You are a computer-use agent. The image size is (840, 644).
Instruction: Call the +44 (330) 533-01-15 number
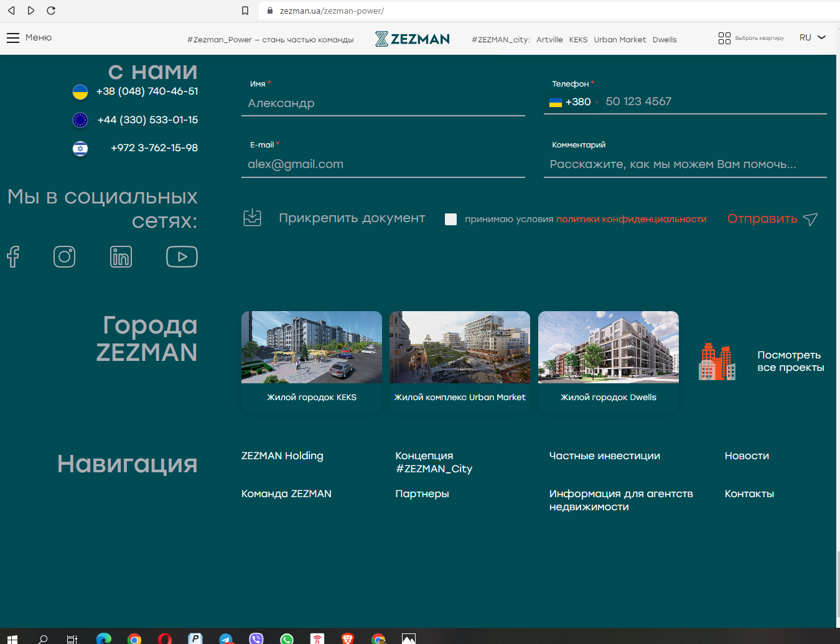147,120
